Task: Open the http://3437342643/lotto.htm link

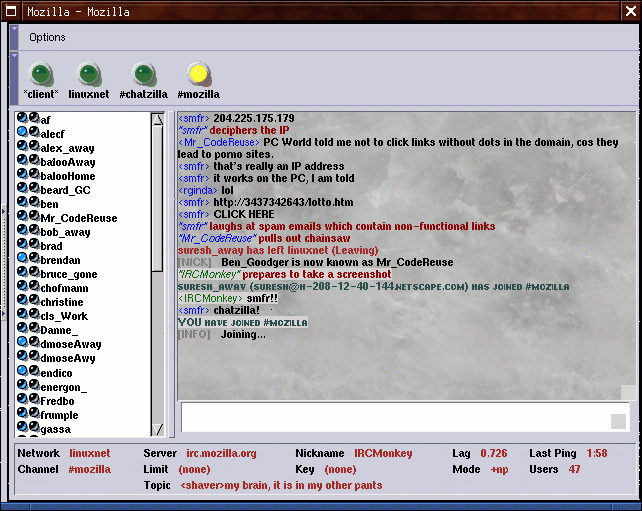Action: coord(283,202)
